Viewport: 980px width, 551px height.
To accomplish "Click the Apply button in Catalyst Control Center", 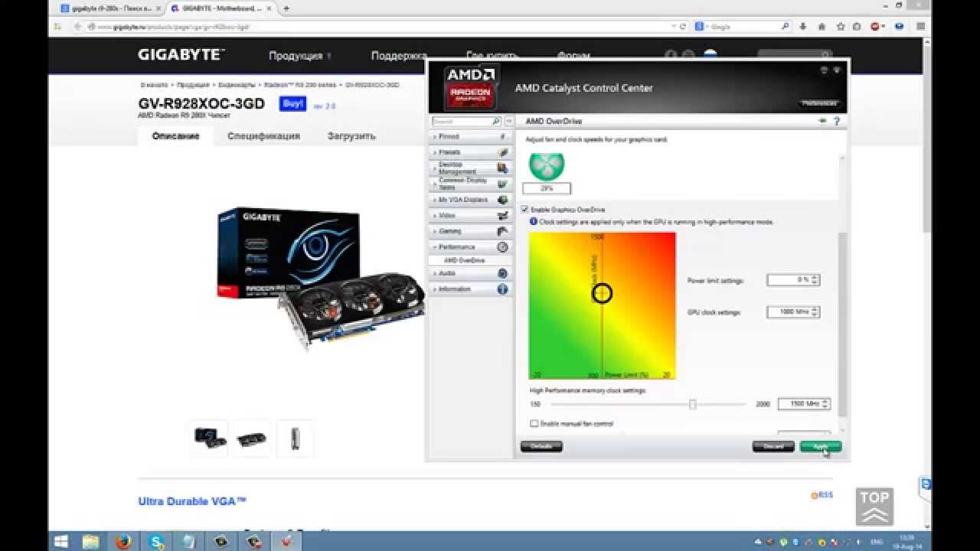I will click(x=821, y=446).
